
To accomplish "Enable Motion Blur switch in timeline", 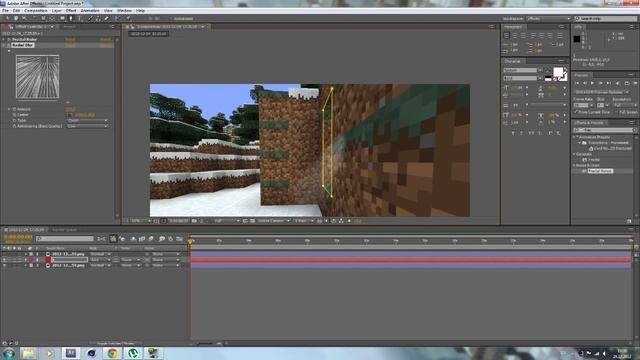I will (151, 239).
